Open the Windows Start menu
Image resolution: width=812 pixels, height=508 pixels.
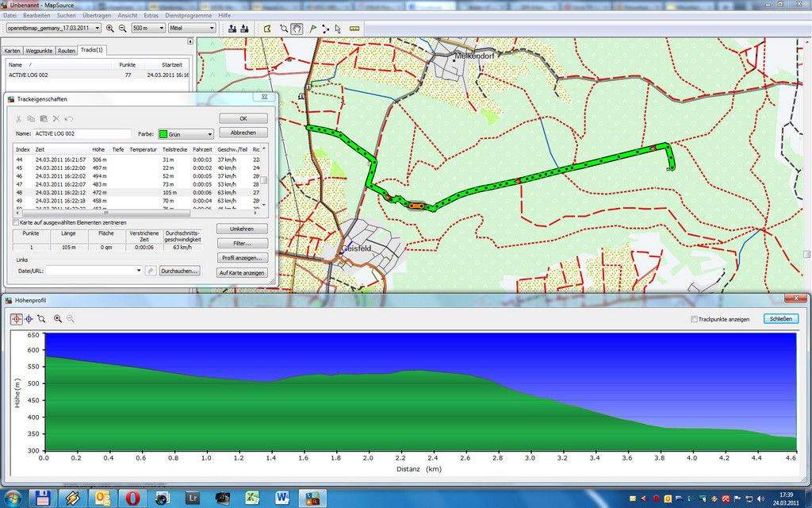(x=12, y=498)
